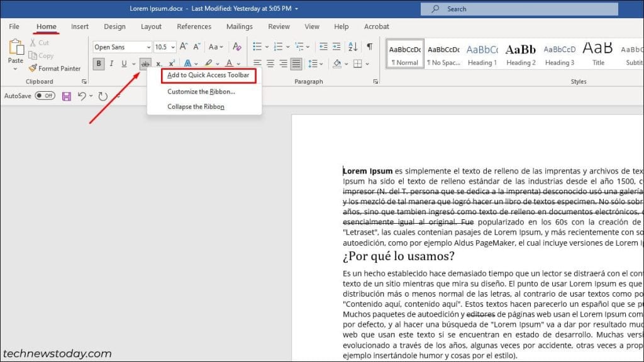
Task: Toggle italic formatting
Action: tap(111, 63)
